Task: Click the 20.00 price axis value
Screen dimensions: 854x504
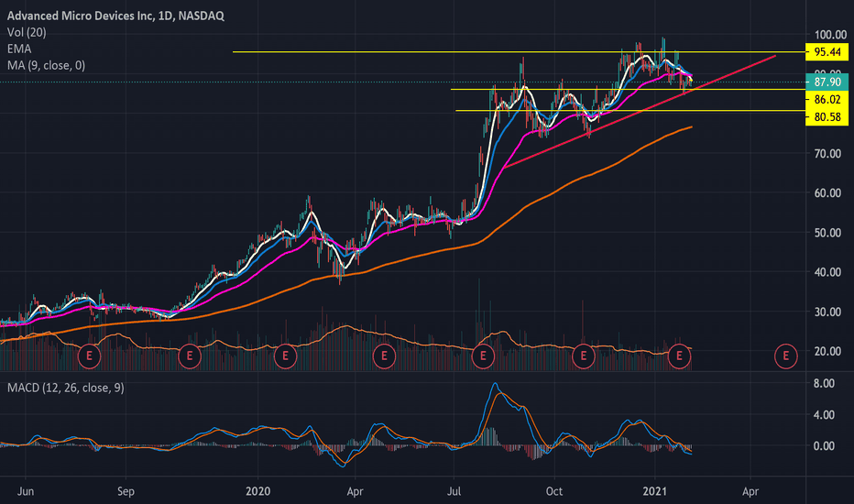Action: [x=827, y=352]
